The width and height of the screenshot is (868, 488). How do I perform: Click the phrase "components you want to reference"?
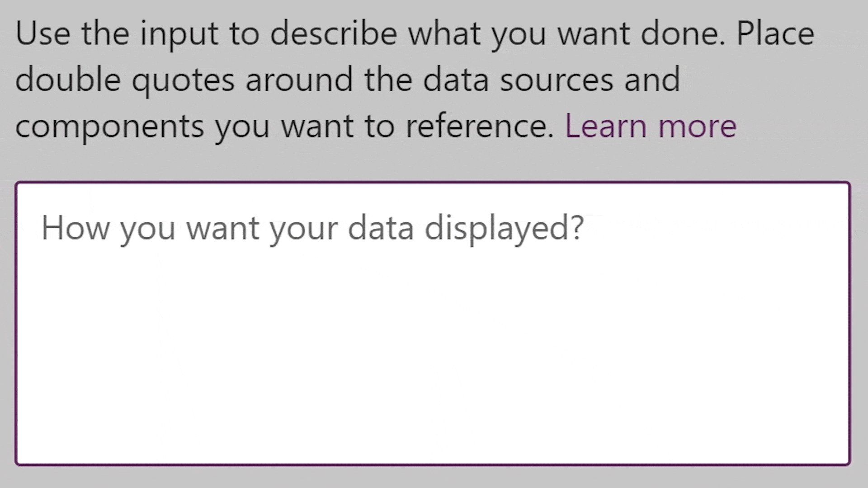[x=284, y=126]
